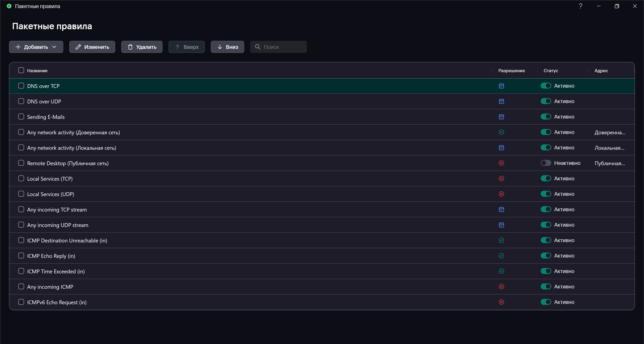Click the Удалить button
The width and height of the screenshot is (644, 344).
click(142, 47)
